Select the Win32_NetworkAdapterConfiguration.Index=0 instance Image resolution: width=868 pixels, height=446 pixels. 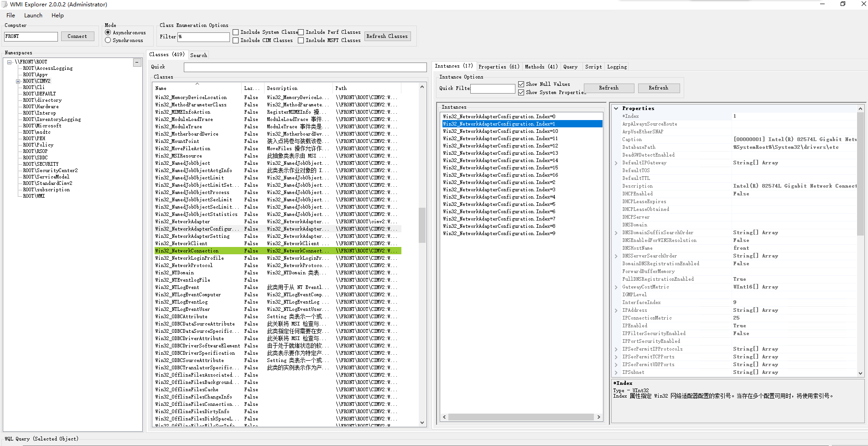[x=522, y=117]
